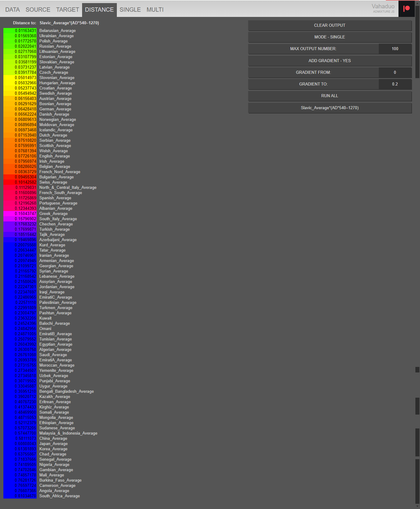Toggle ADD GRADIENT - YES setting
This screenshot has height=509, width=420.
click(330, 61)
